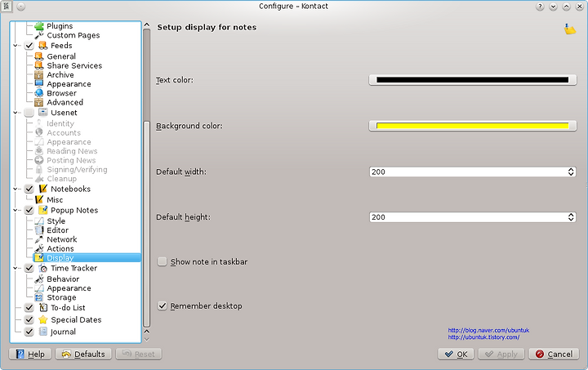The width and height of the screenshot is (588, 370).
Task: Click the Feeds General icon
Action: (39, 56)
